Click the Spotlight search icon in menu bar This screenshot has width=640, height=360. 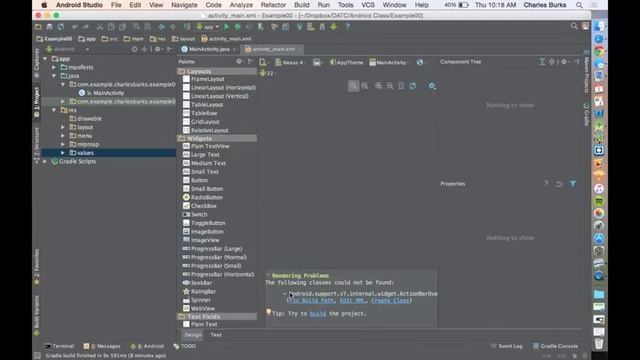point(579,5)
